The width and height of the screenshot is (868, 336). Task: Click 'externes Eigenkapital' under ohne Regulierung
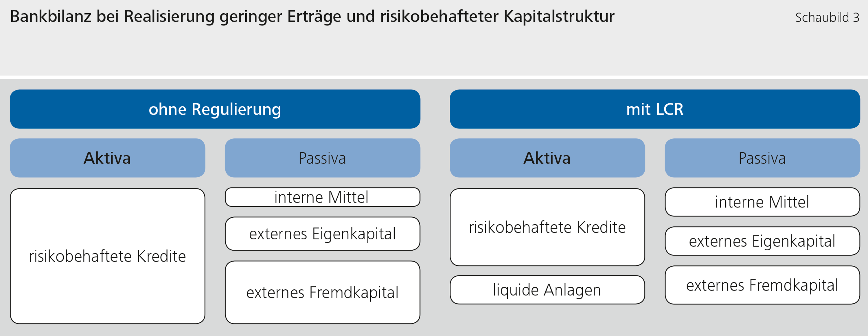pyautogui.click(x=323, y=234)
